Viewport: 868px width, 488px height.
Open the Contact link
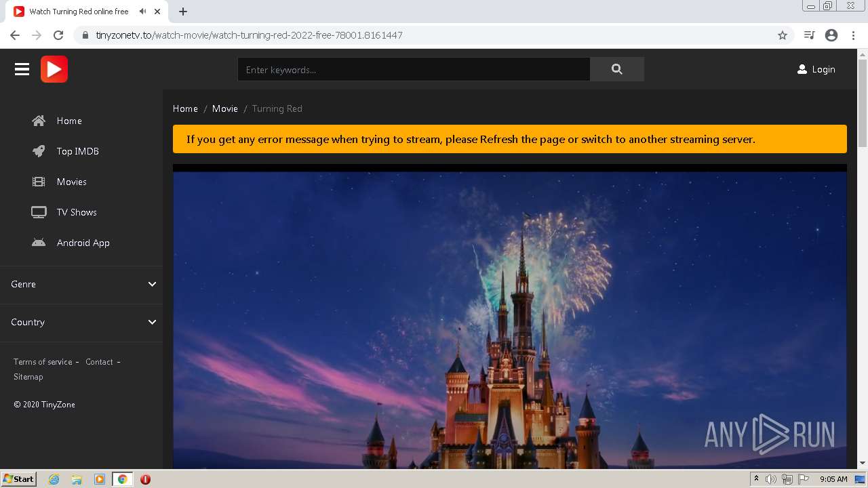[99, 362]
